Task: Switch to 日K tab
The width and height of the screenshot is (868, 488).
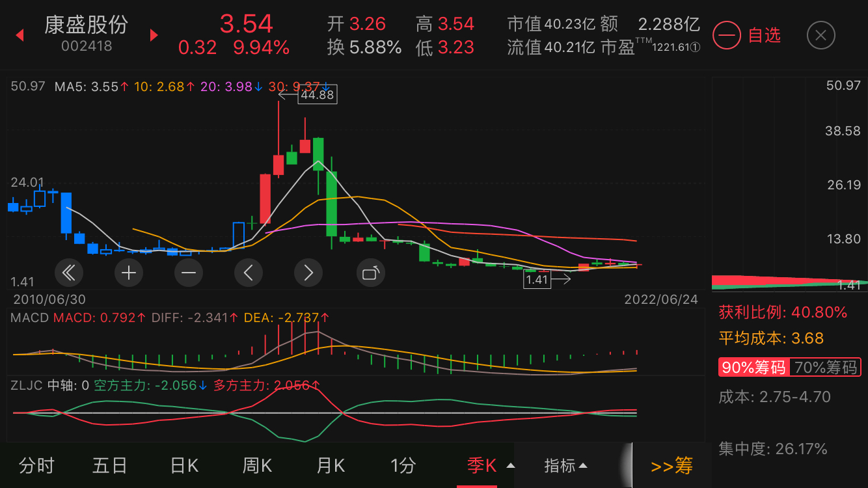Action: 184,465
